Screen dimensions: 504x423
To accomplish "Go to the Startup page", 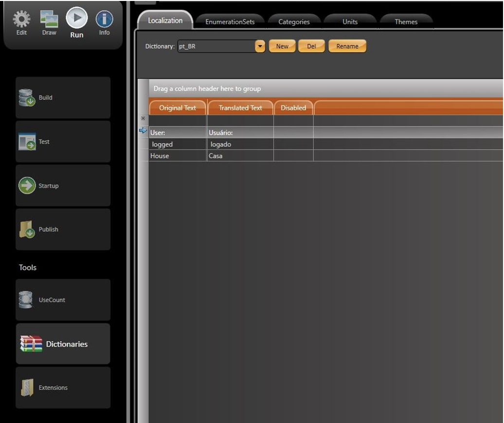I will [x=63, y=186].
